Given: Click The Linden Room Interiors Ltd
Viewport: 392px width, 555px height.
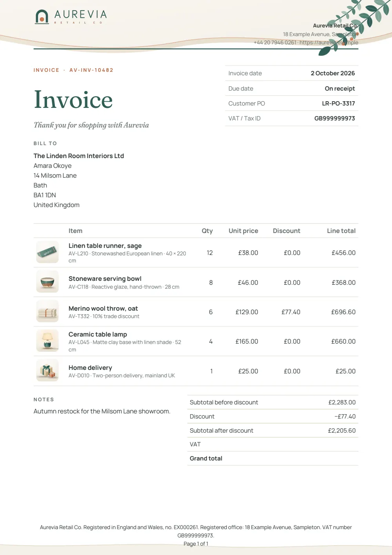Looking at the screenshot, I should [79, 156].
